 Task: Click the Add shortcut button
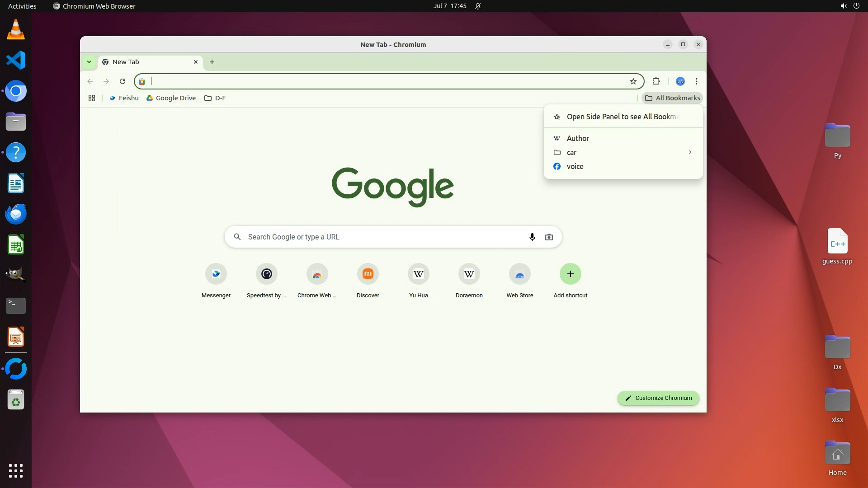[x=570, y=274]
